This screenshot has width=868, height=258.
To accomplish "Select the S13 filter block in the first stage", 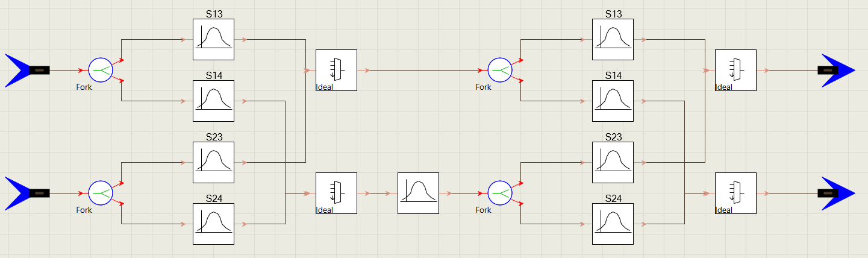I will pos(213,40).
